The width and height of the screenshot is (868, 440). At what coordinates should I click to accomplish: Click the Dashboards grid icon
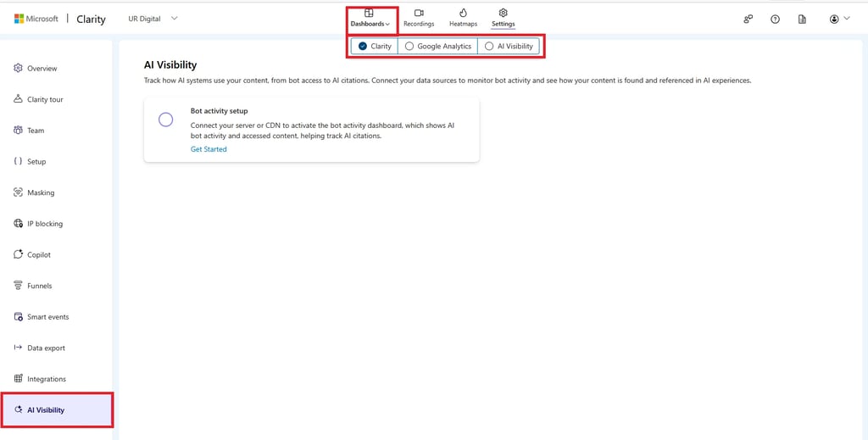(x=370, y=13)
